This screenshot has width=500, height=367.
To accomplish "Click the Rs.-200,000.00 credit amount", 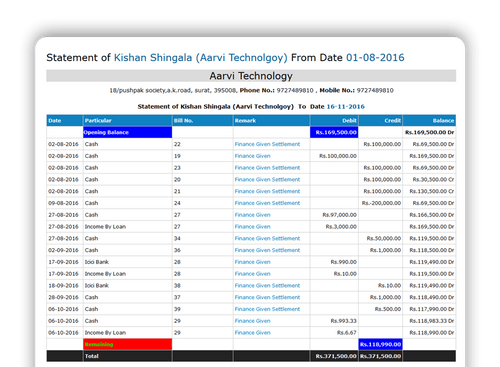I will 381,203.
